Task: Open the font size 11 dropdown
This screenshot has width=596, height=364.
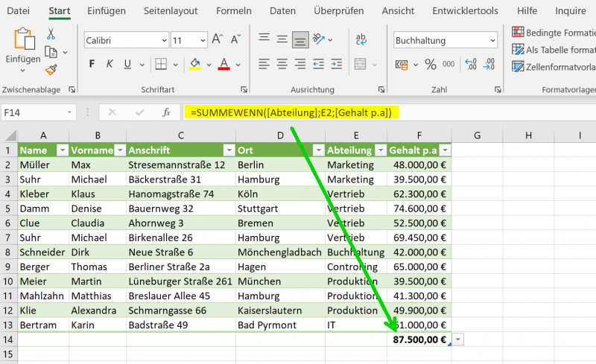Action: [203, 40]
